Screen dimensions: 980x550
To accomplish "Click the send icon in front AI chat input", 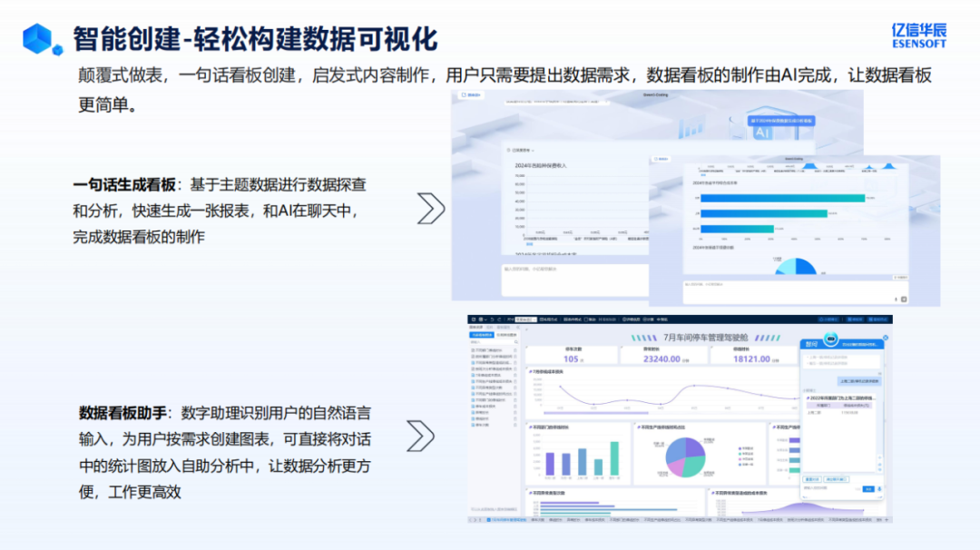I will pos(904,300).
